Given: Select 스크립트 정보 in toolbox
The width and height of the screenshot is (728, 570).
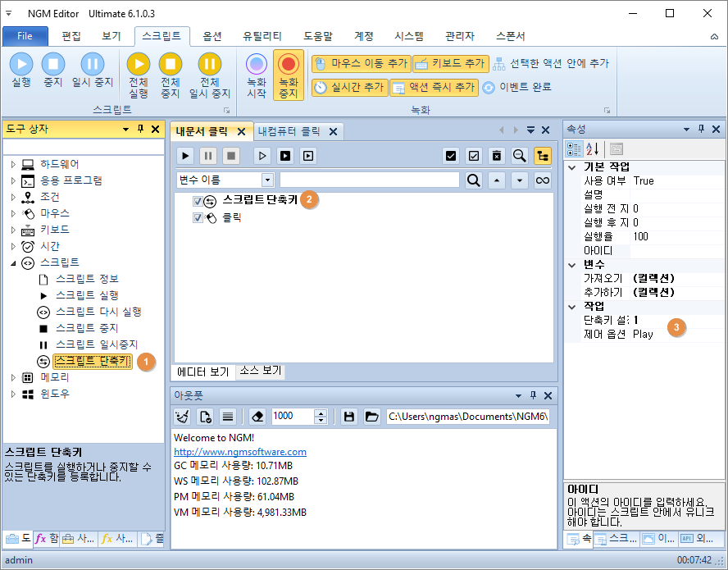Looking at the screenshot, I should tap(87, 279).
